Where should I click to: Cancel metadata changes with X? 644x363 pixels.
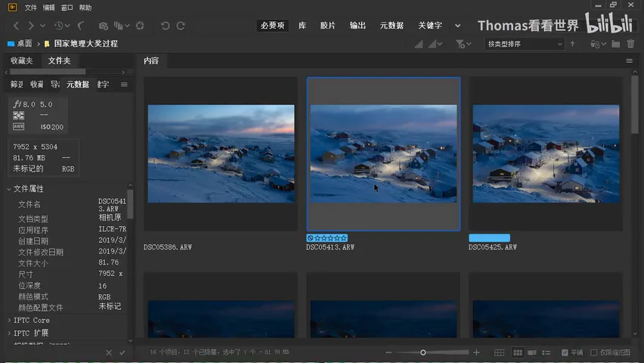[108, 352]
